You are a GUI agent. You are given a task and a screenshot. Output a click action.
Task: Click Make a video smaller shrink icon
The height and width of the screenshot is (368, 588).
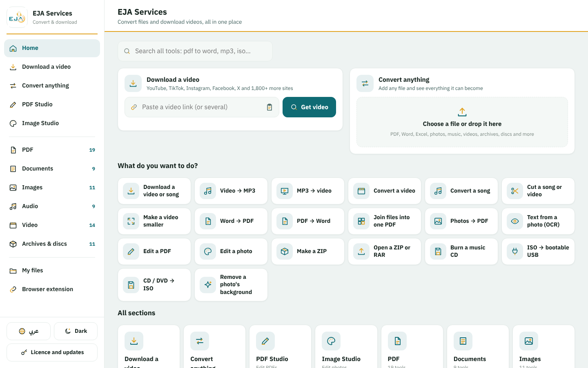(x=131, y=221)
